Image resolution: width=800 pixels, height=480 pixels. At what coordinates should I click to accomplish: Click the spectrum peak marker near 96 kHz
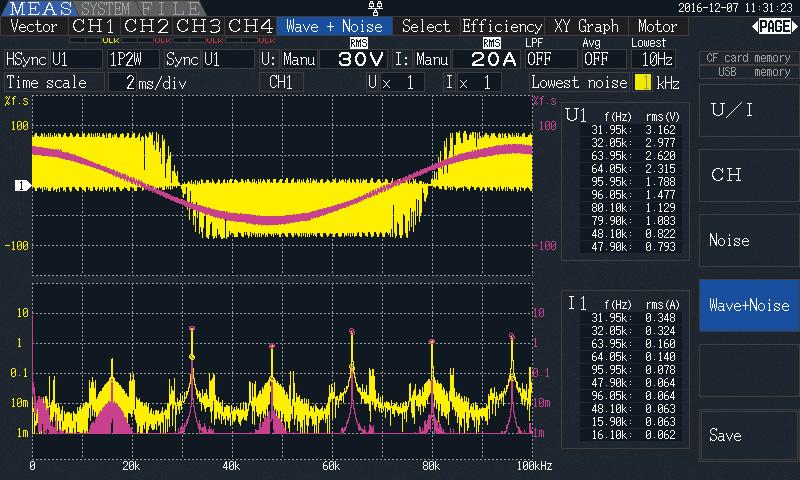(x=512, y=337)
